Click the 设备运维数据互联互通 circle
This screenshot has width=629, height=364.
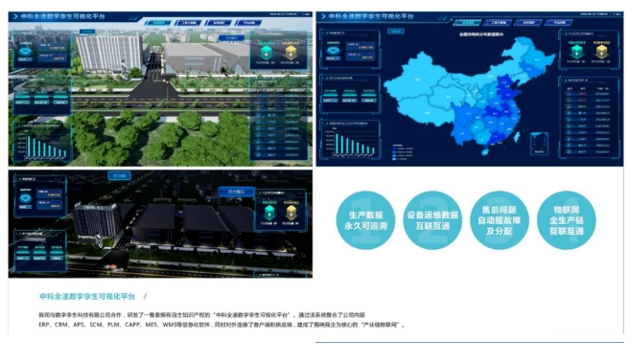pyautogui.click(x=432, y=220)
